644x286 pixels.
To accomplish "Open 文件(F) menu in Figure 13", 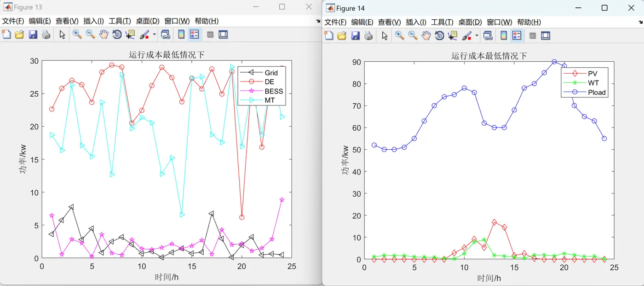I will [x=13, y=21].
